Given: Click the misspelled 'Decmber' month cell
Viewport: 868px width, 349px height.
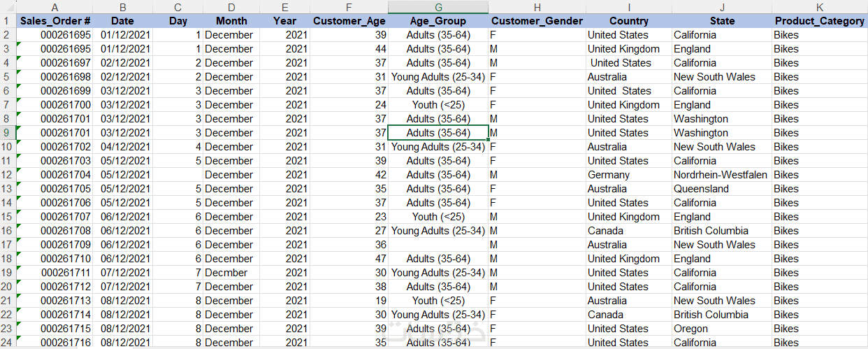Looking at the screenshot, I should pyautogui.click(x=230, y=273).
